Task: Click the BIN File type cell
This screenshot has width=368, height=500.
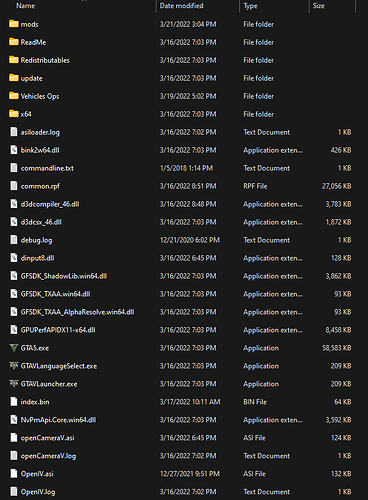Action: coord(255,402)
